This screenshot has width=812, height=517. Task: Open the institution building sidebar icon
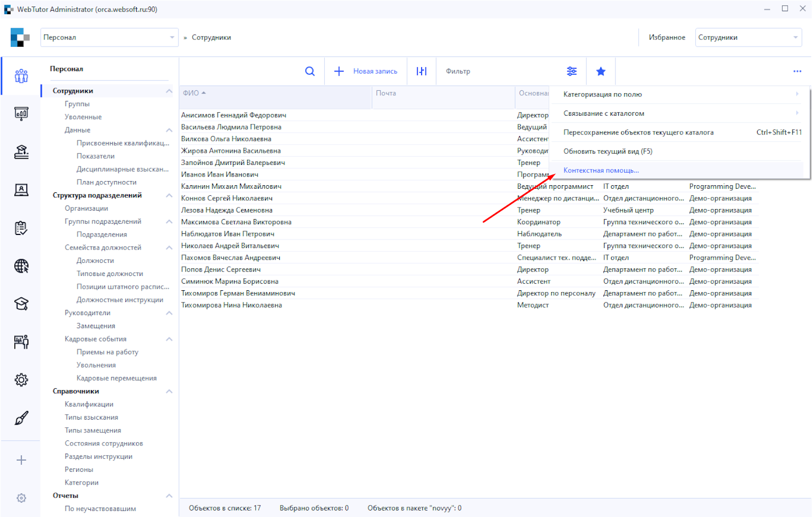pyautogui.click(x=21, y=152)
